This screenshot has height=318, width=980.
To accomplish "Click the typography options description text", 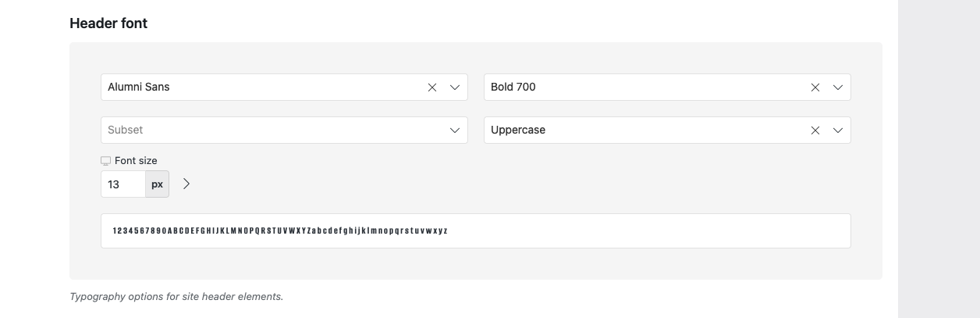I will (x=176, y=297).
